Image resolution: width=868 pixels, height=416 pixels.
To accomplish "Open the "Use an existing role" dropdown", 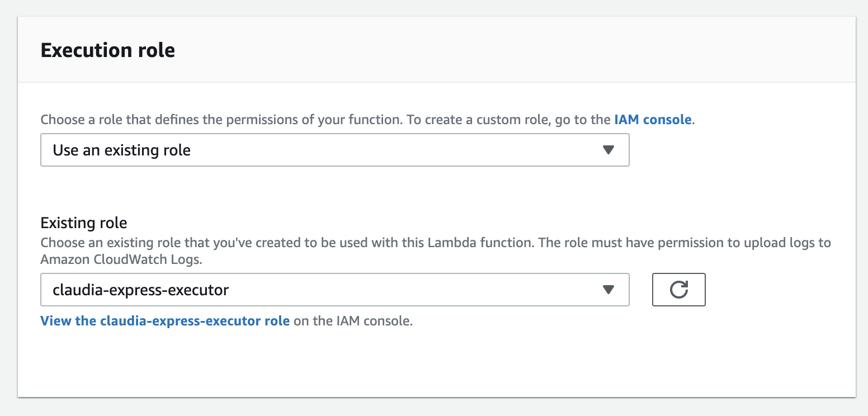I will point(334,150).
